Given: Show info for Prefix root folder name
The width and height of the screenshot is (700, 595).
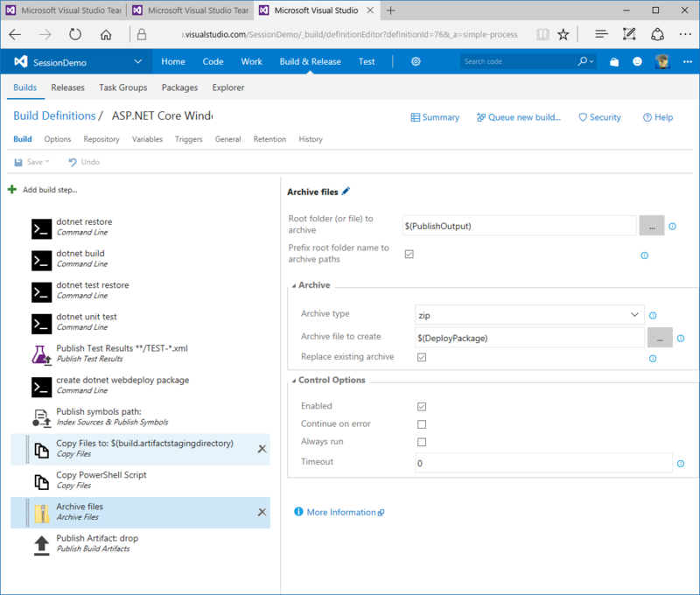Looking at the screenshot, I should tap(644, 255).
